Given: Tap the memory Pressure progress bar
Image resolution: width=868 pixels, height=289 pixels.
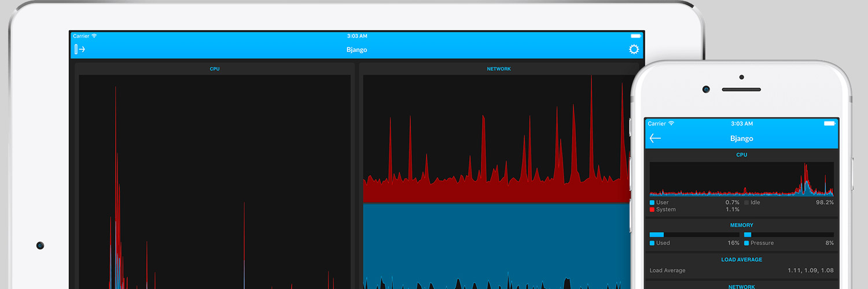Looking at the screenshot, I should 789,235.
